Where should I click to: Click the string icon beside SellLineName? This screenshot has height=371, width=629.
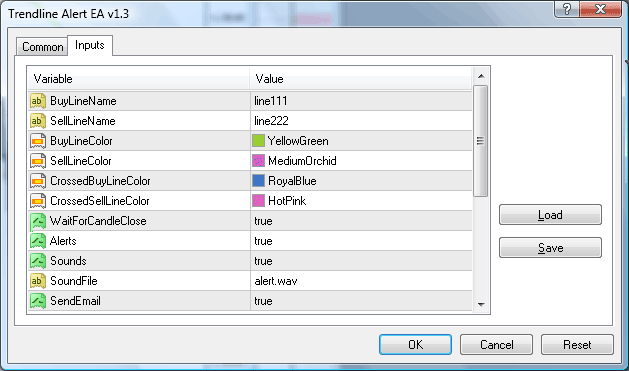click(x=38, y=121)
